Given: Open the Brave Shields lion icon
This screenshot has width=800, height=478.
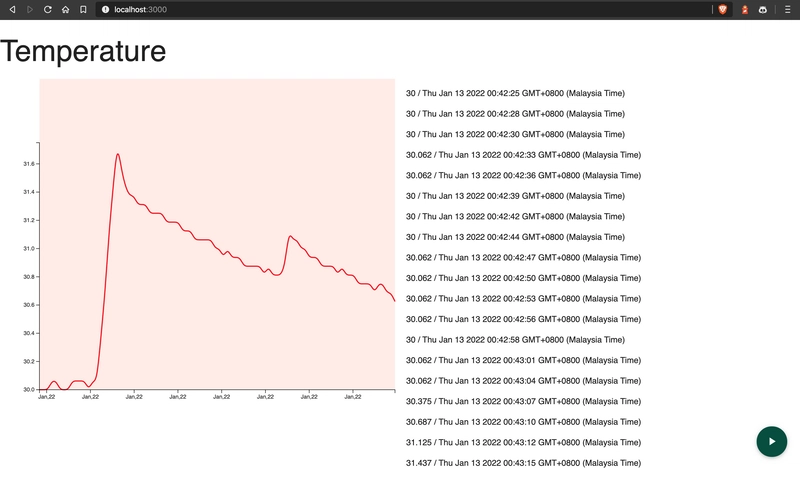Looking at the screenshot, I should coord(722,9).
